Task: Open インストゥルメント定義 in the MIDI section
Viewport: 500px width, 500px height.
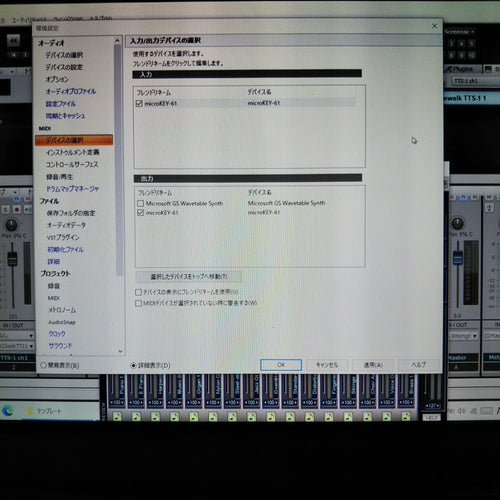Action: pyautogui.click(x=73, y=152)
